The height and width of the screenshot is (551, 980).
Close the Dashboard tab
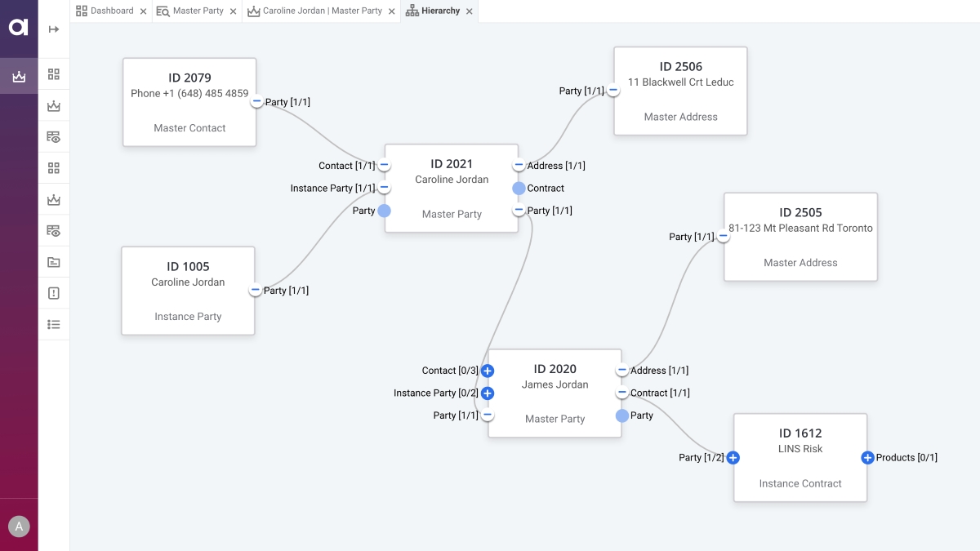point(143,11)
